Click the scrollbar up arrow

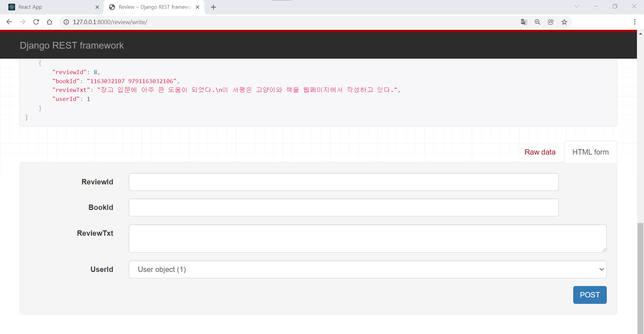pyautogui.click(x=640, y=34)
